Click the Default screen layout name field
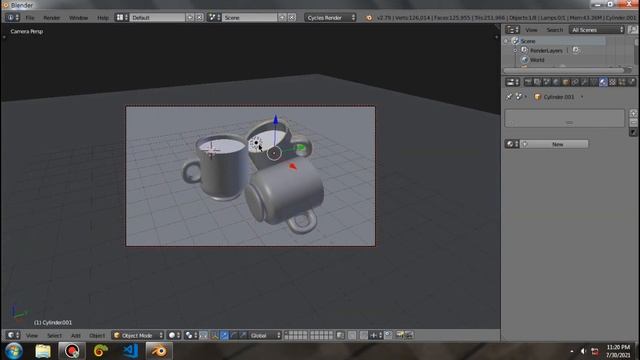The width and height of the screenshot is (640, 360). coord(157,18)
